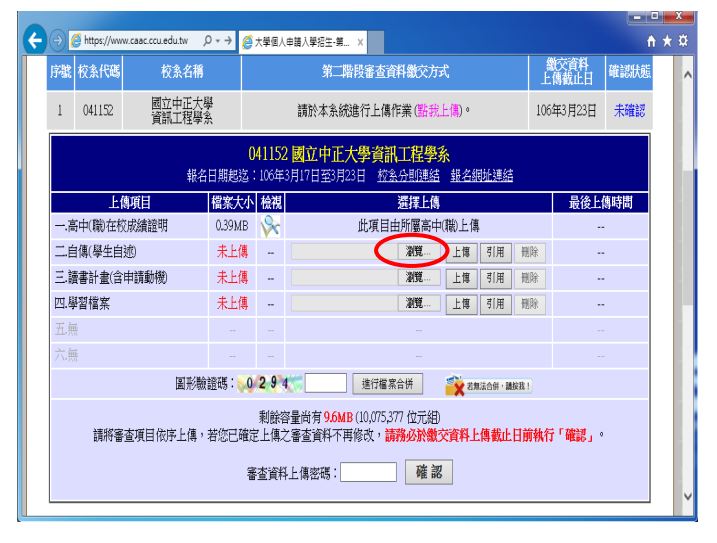The width and height of the screenshot is (717, 543).
Task: Click the 0.39MB file size cell
Action: coord(232,226)
